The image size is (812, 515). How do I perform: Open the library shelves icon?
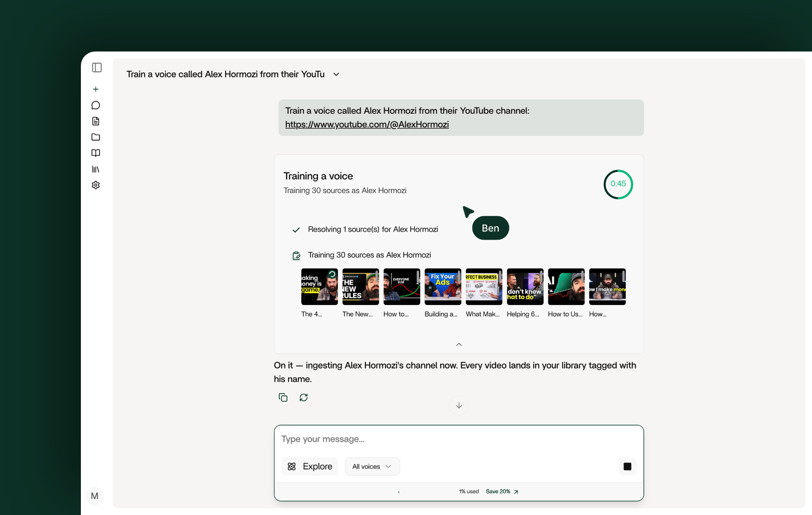pyautogui.click(x=96, y=169)
